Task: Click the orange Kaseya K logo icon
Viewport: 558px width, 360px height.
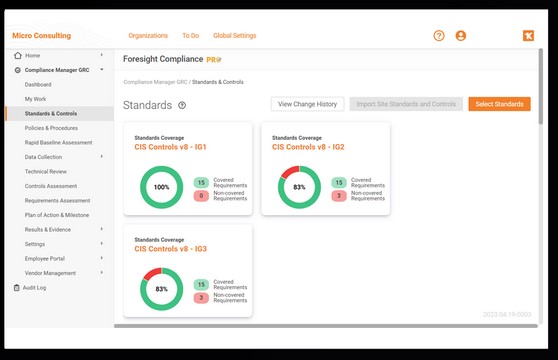Action: click(x=528, y=36)
